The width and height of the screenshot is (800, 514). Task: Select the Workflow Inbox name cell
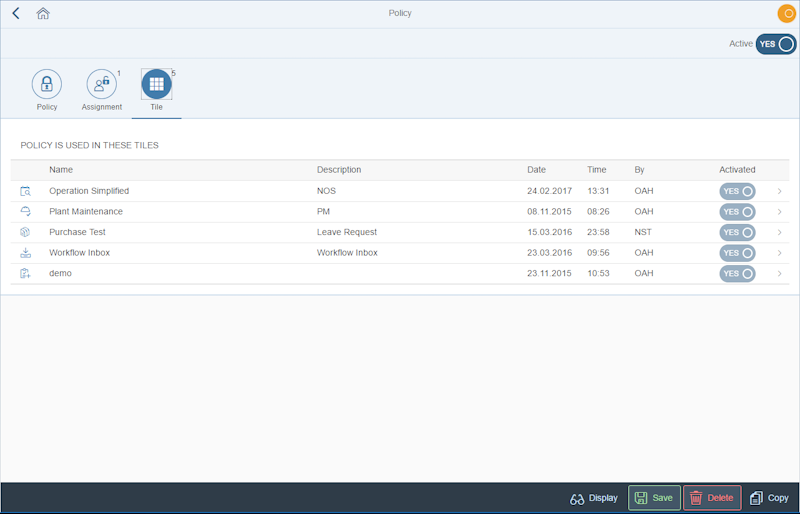pyautogui.click(x=80, y=253)
